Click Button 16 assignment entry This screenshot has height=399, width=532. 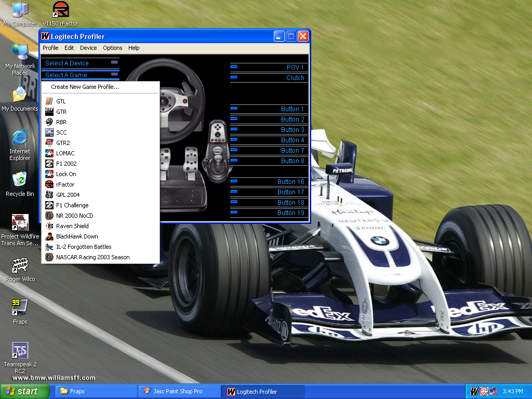(269, 181)
